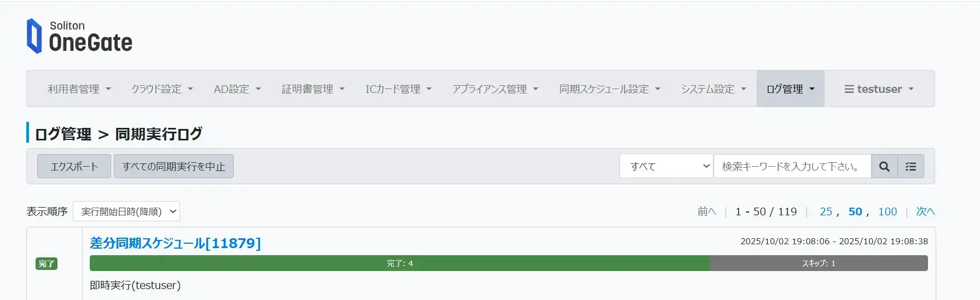Click the Soliton OneGate logo

click(80, 36)
